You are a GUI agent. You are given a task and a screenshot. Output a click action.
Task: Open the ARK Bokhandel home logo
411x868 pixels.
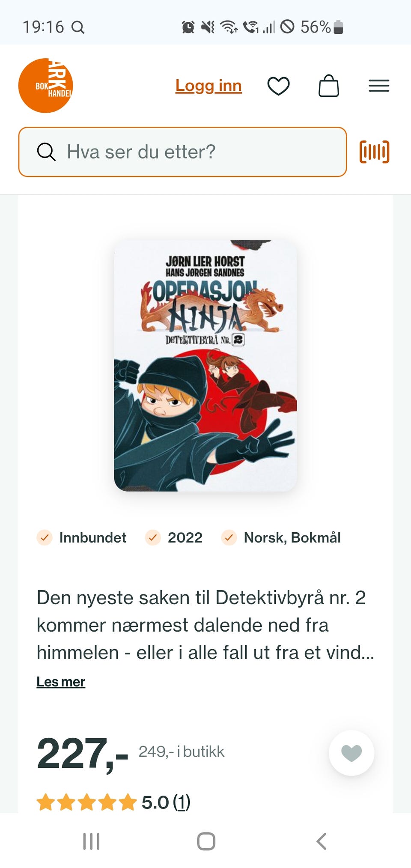coord(45,86)
